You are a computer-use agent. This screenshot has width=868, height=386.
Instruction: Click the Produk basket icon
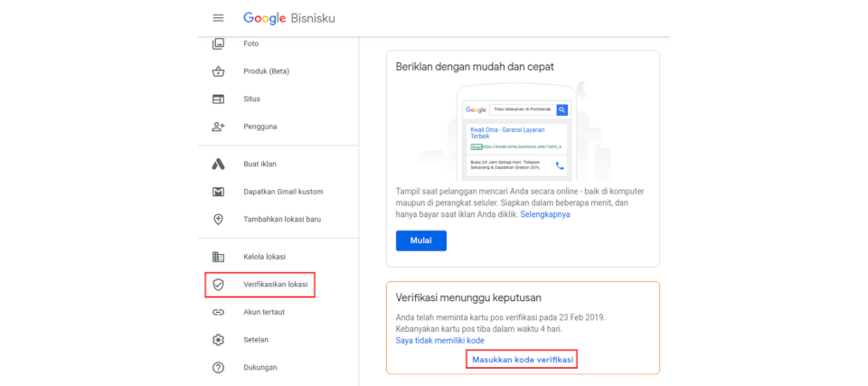pyautogui.click(x=218, y=71)
